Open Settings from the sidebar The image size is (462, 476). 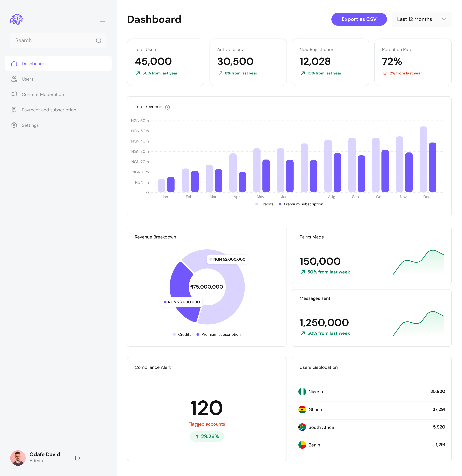click(x=58, y=125)
